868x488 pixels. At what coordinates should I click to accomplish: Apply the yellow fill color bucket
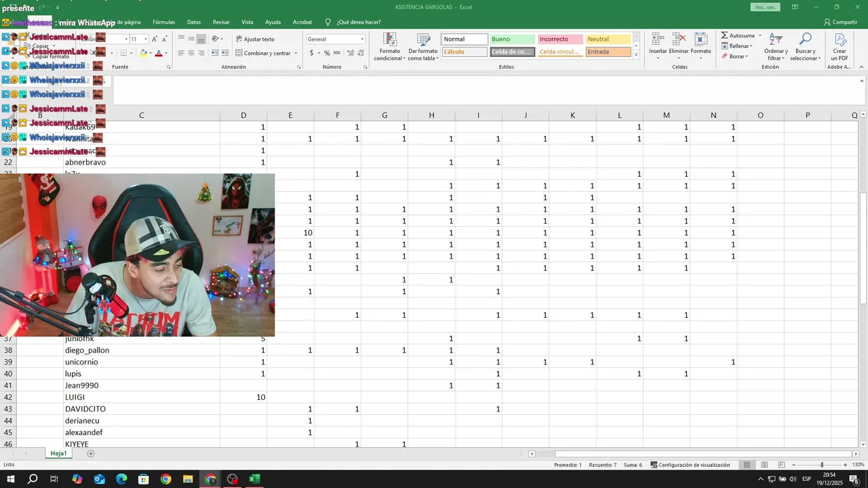click(143, 53)
